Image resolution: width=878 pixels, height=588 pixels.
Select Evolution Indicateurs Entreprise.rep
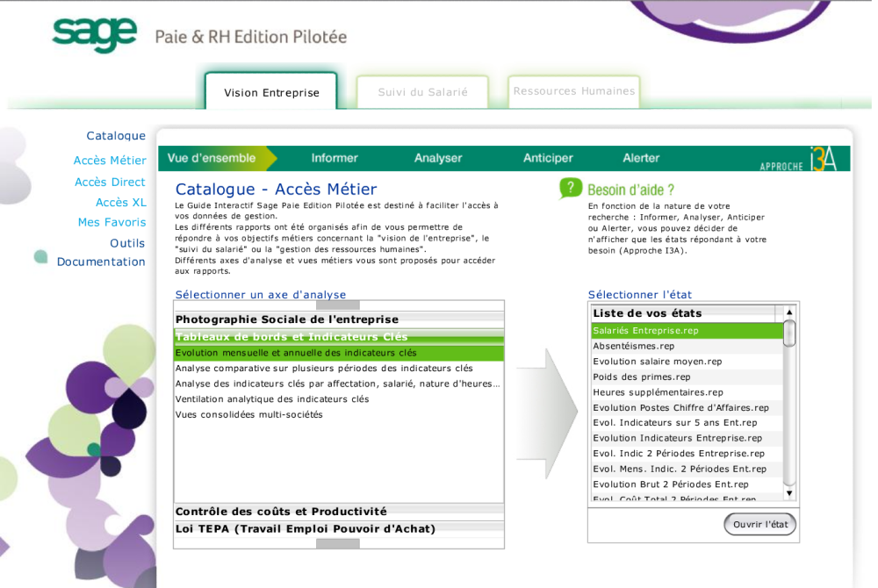(687, 438)
